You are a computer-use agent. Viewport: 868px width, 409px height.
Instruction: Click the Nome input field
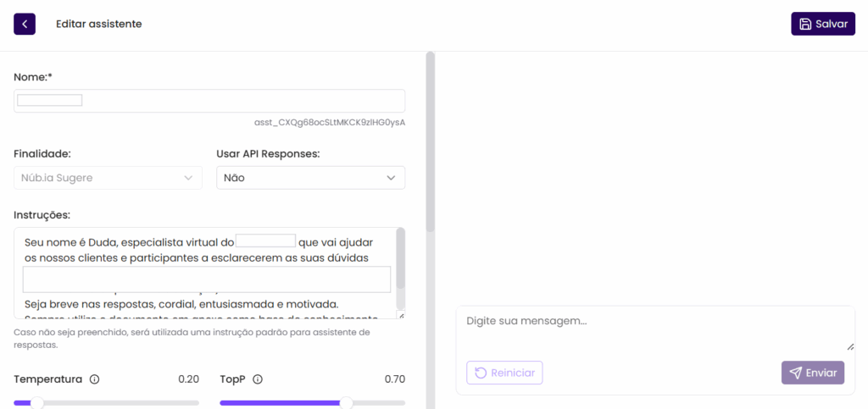coord(209,101)
